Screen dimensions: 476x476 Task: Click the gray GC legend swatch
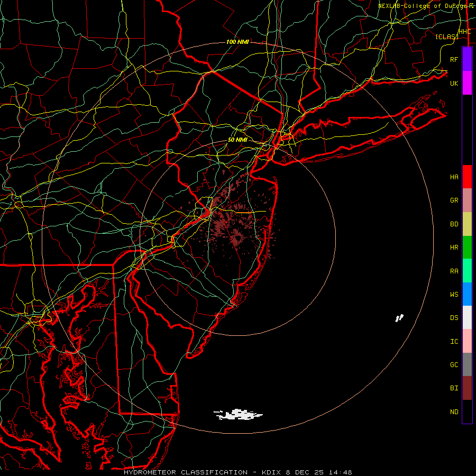tap(467, 364)
